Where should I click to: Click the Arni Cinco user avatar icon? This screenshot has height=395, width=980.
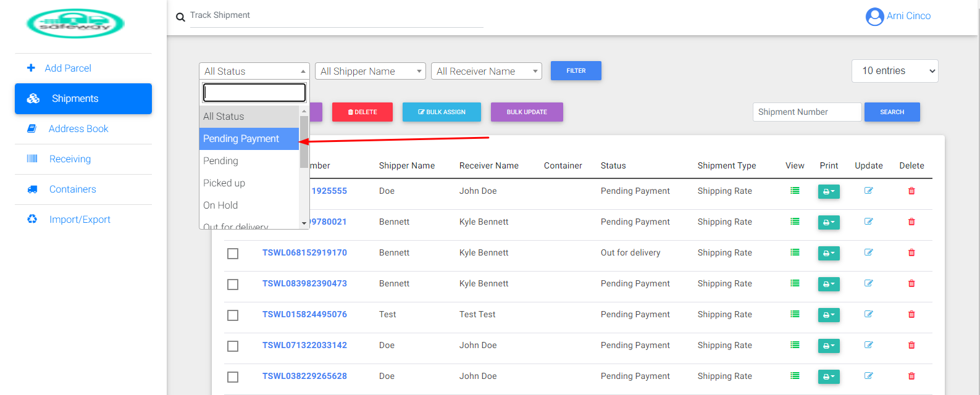click(875, 17)
